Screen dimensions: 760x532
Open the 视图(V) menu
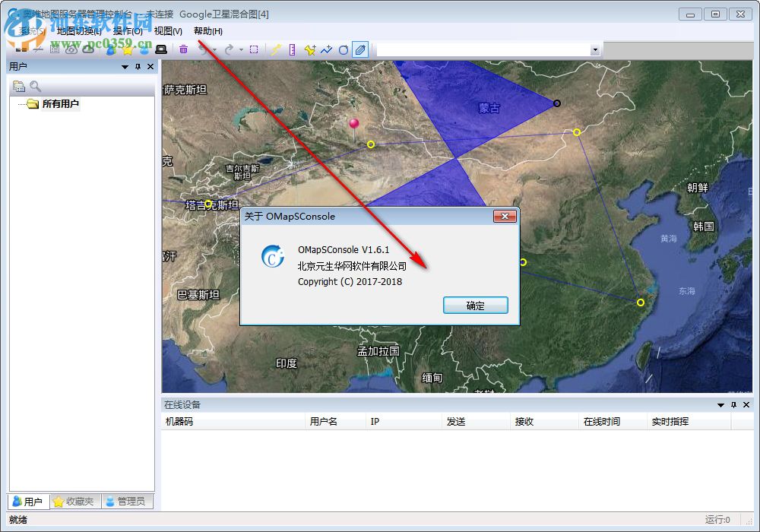click(x=168, y=31)
